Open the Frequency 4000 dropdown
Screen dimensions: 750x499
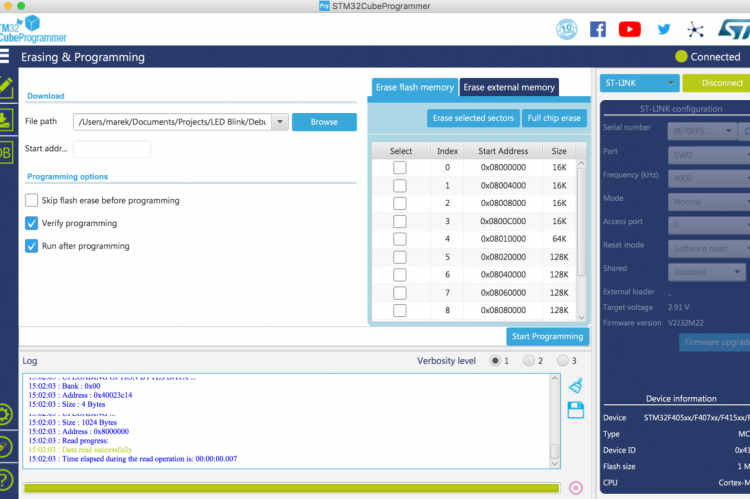click(709, 178)
